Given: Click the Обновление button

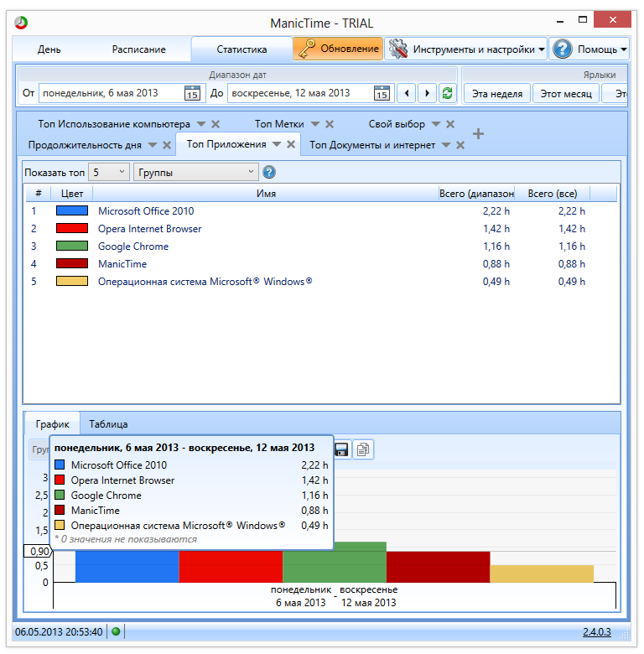Looking at the screenshot, I should 338,49.
